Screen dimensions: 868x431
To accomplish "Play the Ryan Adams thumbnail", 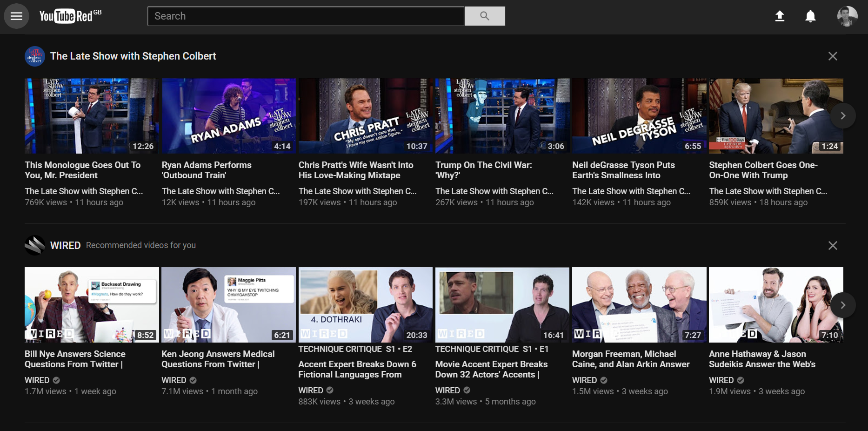I will 228,116.
